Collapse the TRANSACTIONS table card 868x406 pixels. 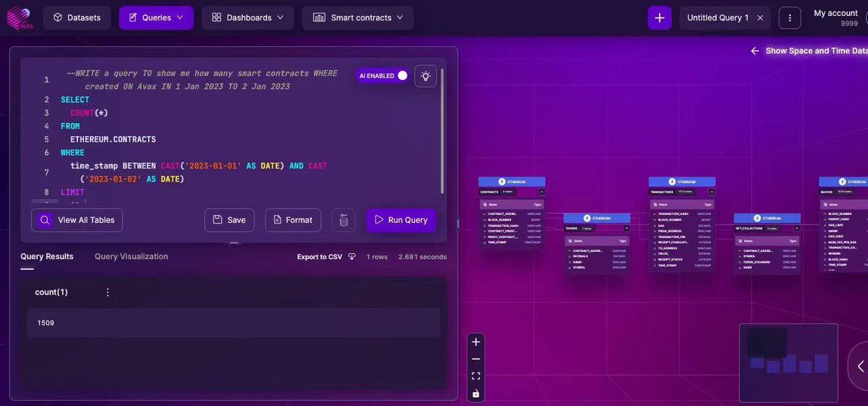tap(711, 192)
